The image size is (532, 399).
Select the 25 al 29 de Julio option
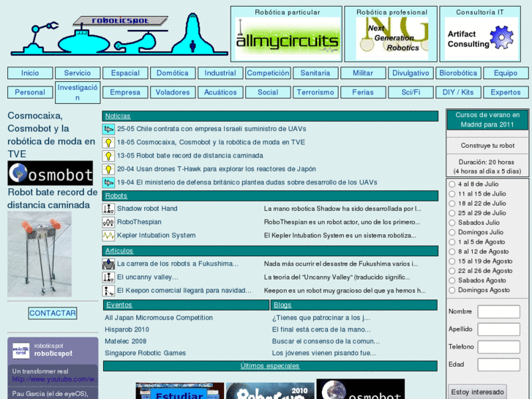pyautogui.click(x=452, y=213)
